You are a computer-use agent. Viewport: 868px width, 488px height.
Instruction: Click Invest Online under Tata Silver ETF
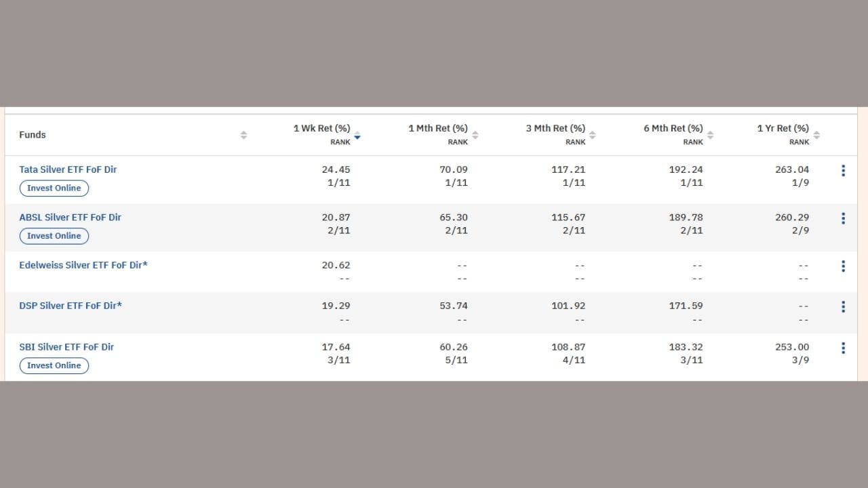tap(54, 188)
